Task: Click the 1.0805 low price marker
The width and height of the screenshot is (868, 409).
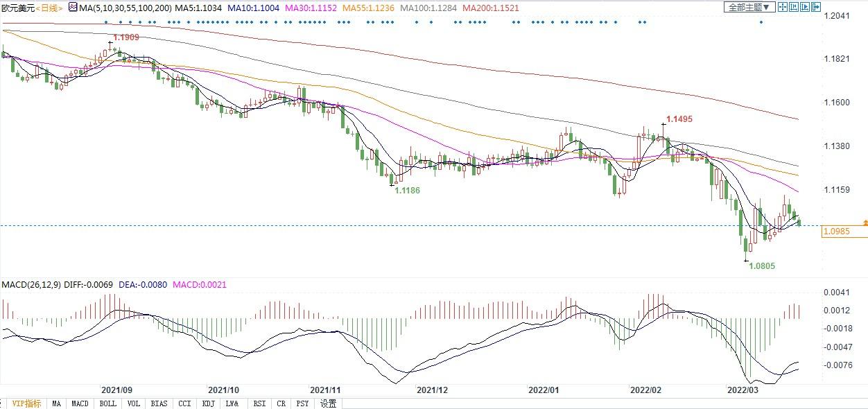Action: pyautogui.click(x=762, y=266)
